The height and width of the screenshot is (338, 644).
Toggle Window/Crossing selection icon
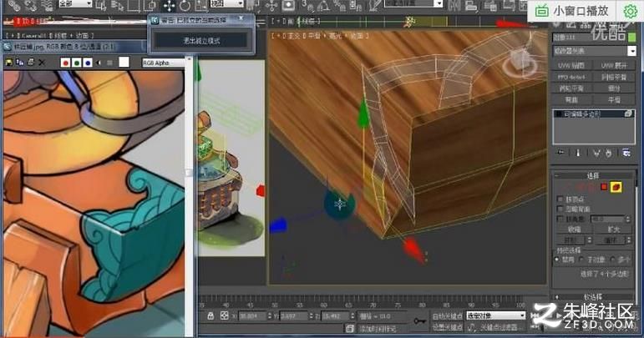click(150, 5)
